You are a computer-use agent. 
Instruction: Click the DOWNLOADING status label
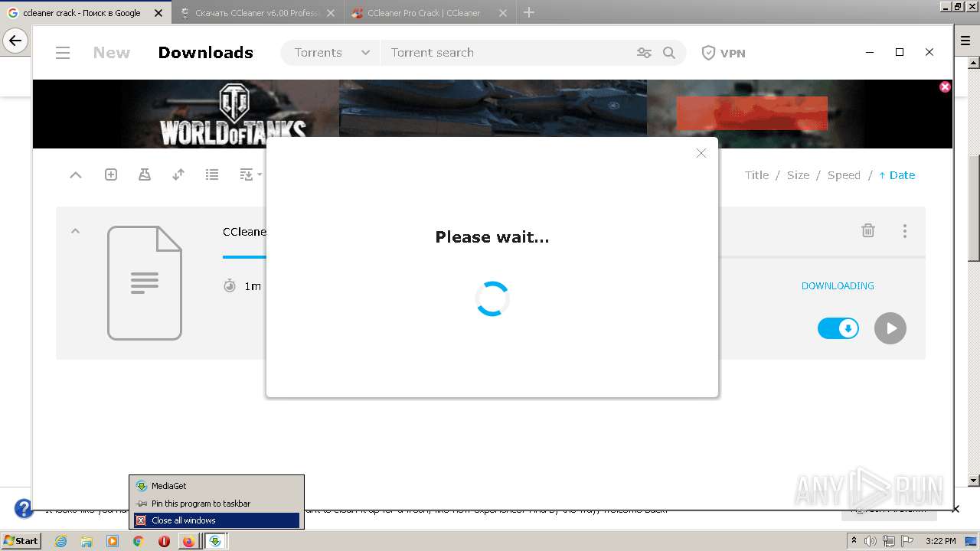(x=838, y=285)
